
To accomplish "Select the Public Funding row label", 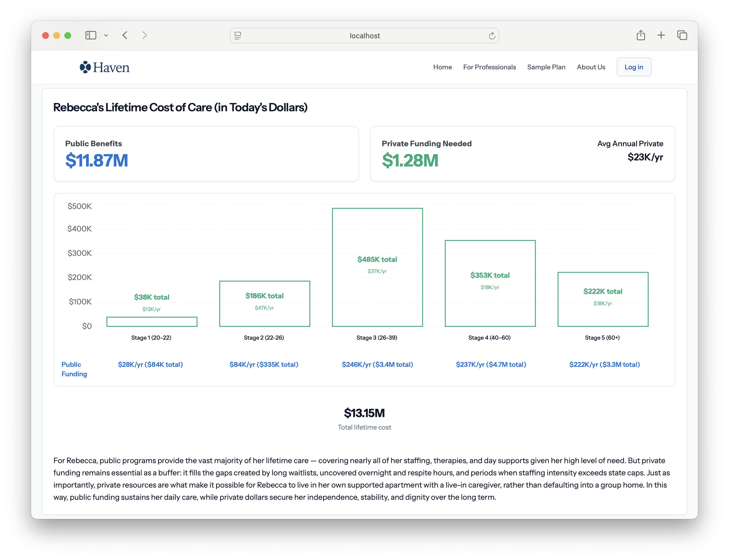I will tap(74, 369).
